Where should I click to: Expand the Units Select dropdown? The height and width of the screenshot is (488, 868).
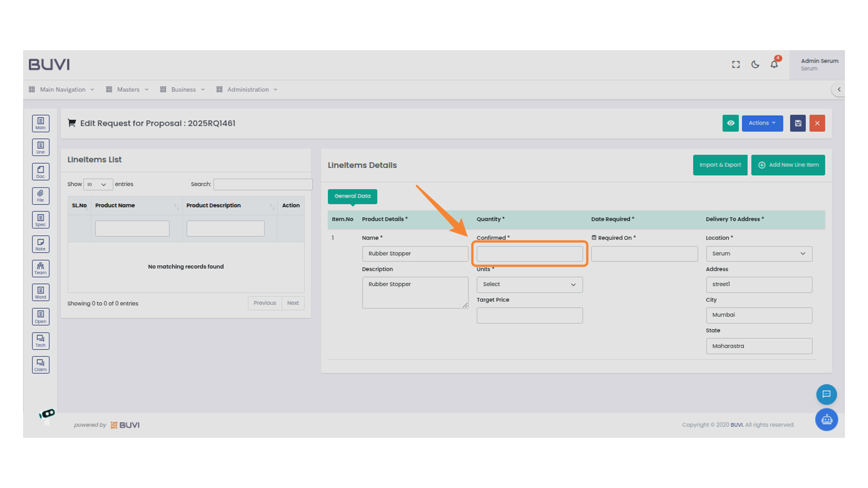click(x=529, y=285)
